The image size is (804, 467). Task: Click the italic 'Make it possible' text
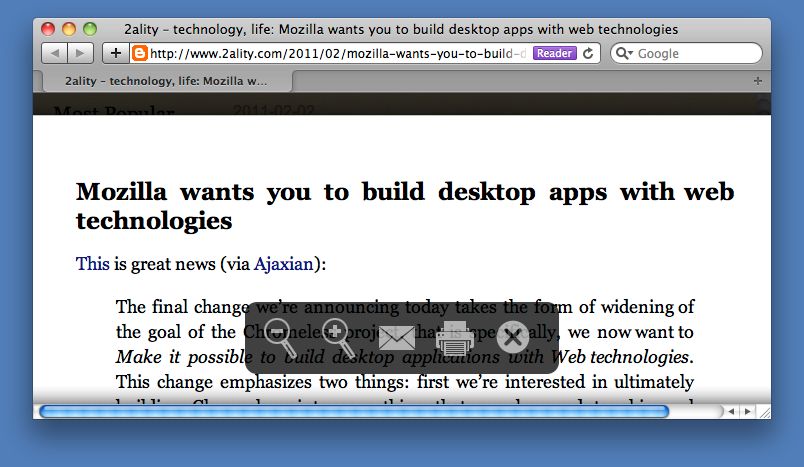click(x=185, y=357)
